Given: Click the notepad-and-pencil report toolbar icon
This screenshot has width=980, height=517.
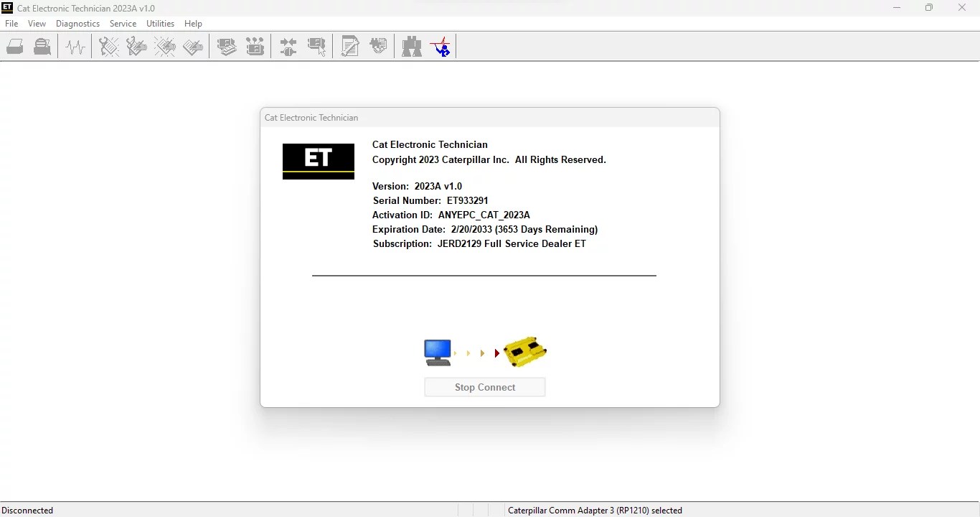Looking at the screenshot, I should [350, 46].
